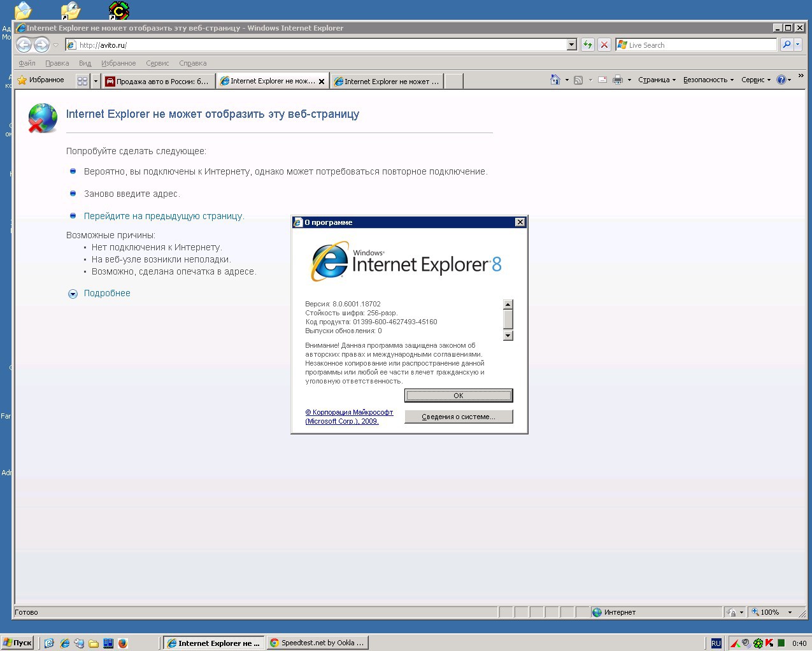Open search provider options dropdown arrow
This screenshot has height=651, width=812.
(x=797, y=45)
